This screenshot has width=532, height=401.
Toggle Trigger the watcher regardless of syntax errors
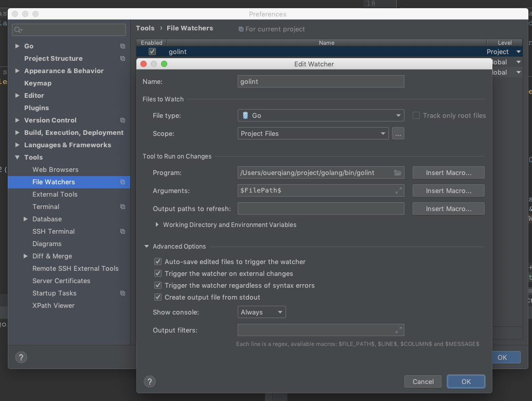(x=158, y=285)
